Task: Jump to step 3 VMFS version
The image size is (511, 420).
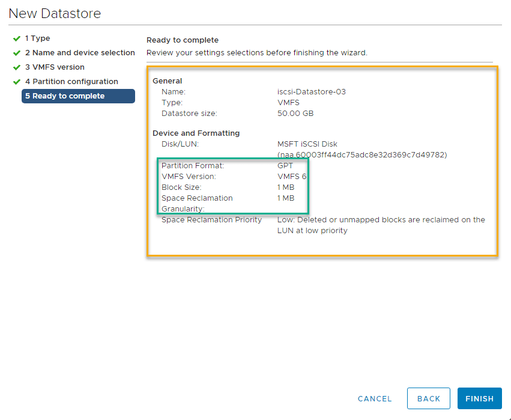Action: pos(55,67)
